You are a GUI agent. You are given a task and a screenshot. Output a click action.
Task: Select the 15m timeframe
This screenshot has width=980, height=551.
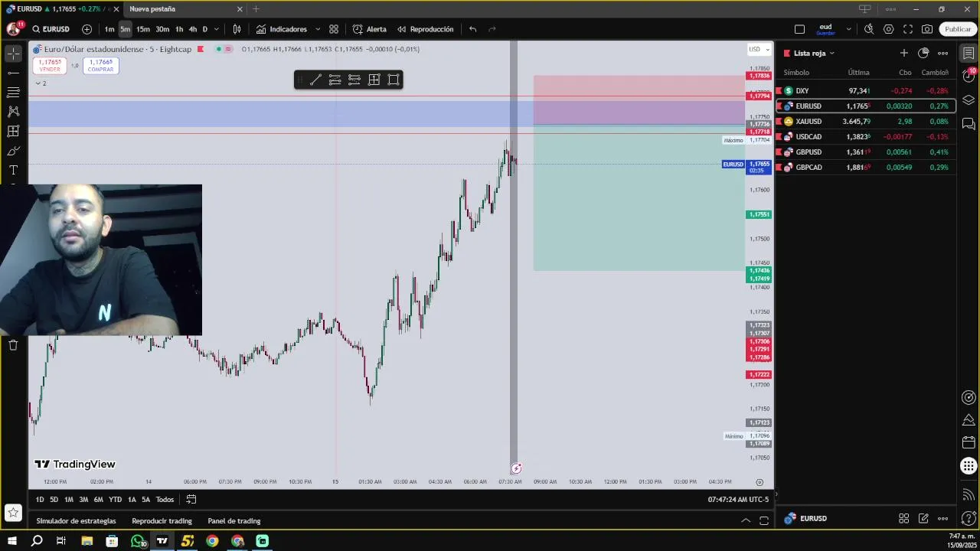pos(143,29)
